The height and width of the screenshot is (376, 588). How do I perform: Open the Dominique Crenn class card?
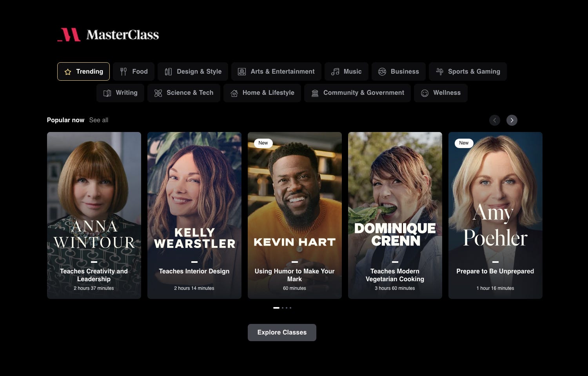tap(395, 215)
